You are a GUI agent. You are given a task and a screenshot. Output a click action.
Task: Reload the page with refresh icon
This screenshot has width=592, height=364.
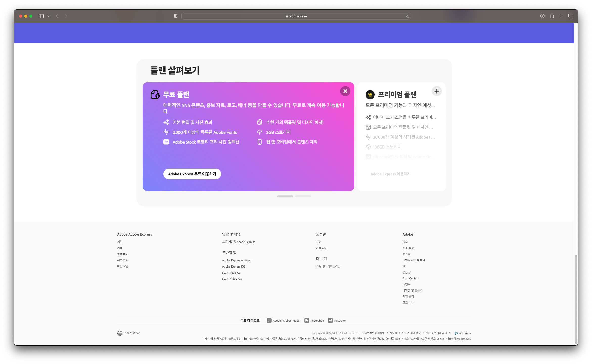tap(407, 16)
